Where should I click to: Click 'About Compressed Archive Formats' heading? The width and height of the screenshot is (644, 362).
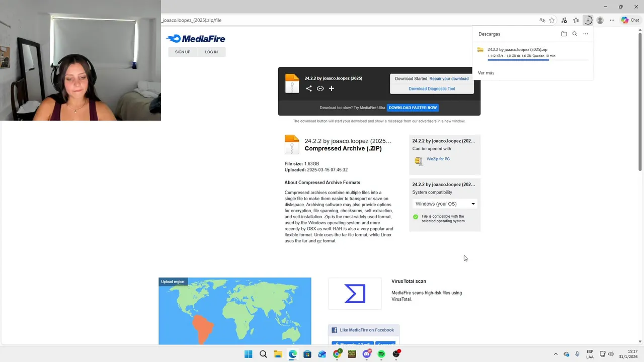pyautogui.click(x=323, y=183)
